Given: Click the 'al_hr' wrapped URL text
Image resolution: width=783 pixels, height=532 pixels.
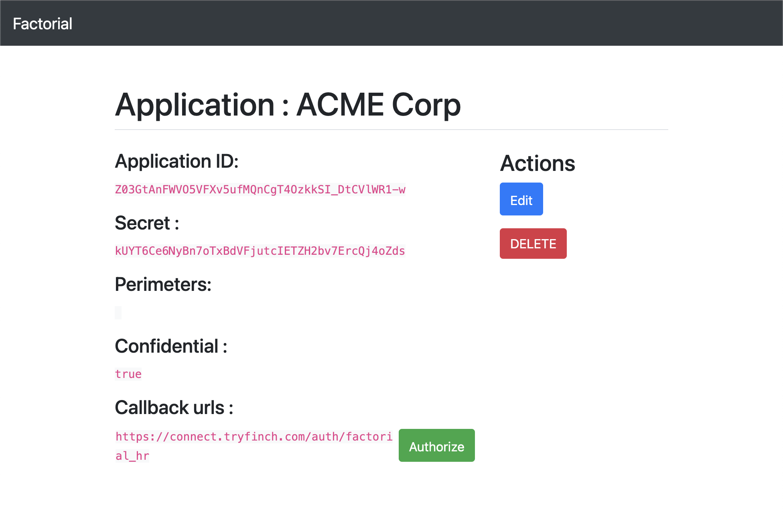Looking at the screenshot, I should (132, 456).
